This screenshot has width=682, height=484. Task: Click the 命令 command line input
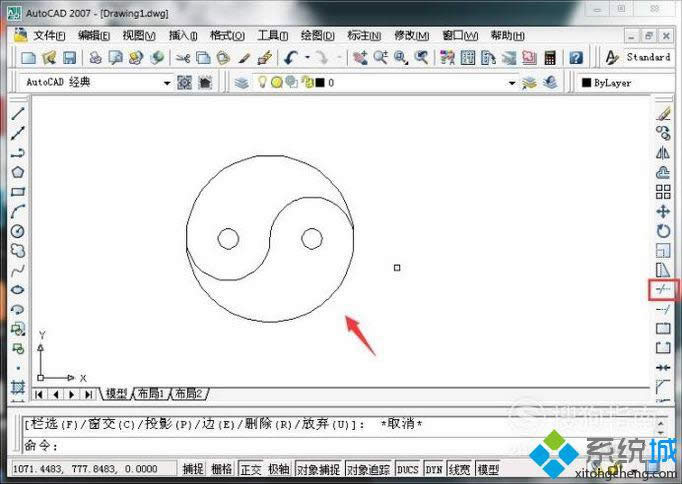[300, 445]
